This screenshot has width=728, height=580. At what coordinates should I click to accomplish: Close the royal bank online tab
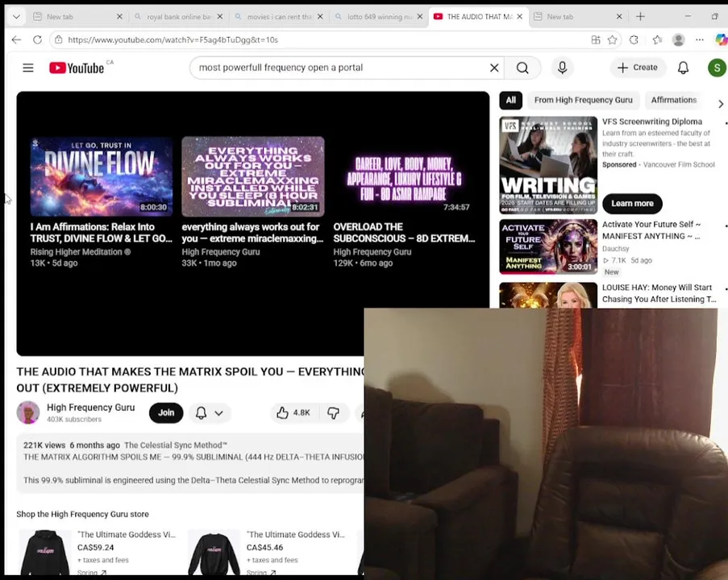[x=219, y=17]
